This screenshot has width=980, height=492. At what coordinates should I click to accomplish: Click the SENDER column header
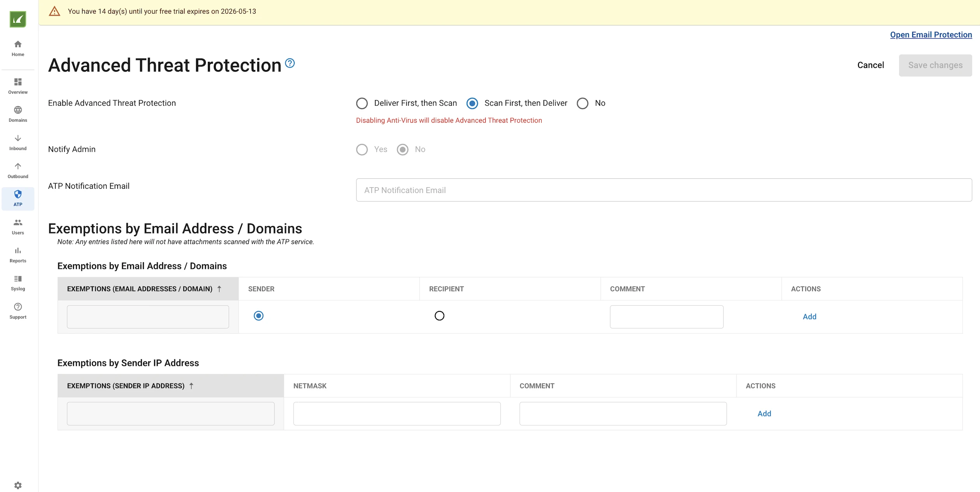[261, 289]
